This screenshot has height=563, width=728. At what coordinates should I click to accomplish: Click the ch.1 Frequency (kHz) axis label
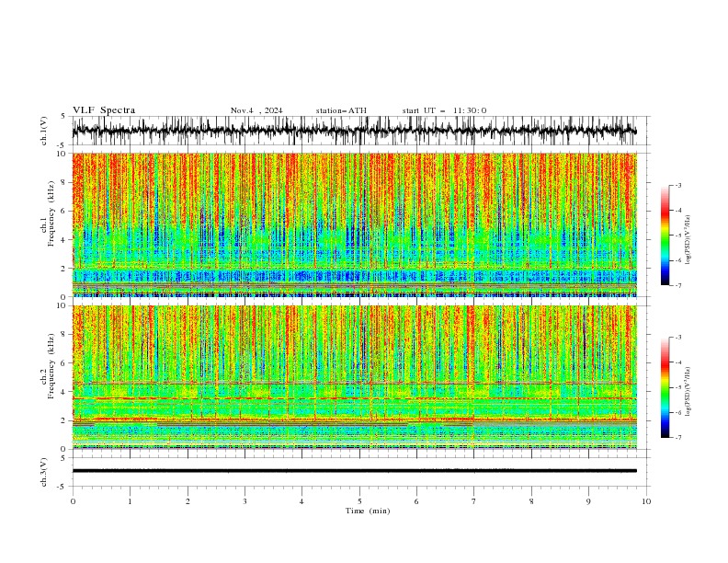(x=48, y=213)
